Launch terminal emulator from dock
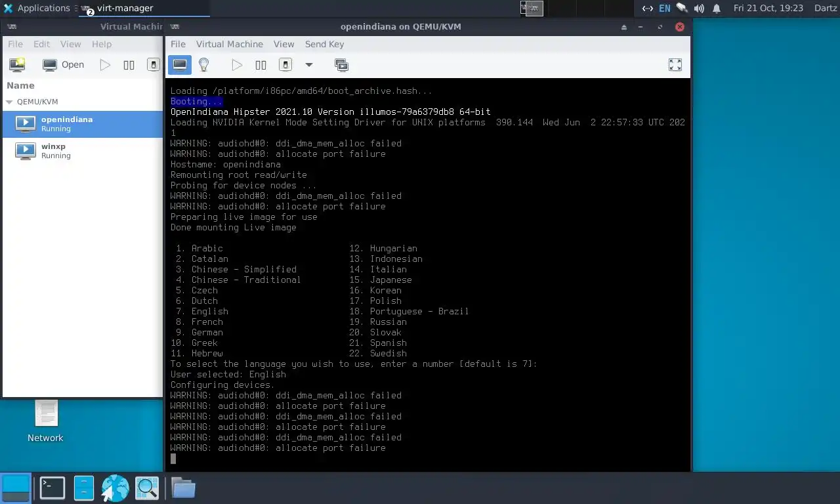840x504 pixels. (52, 488)
